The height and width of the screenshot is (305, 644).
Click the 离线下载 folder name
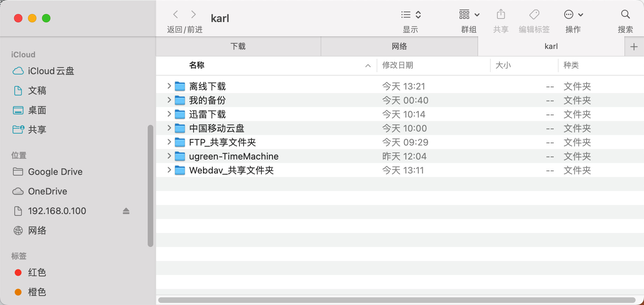pyautogui.click(x=208, y=86)
